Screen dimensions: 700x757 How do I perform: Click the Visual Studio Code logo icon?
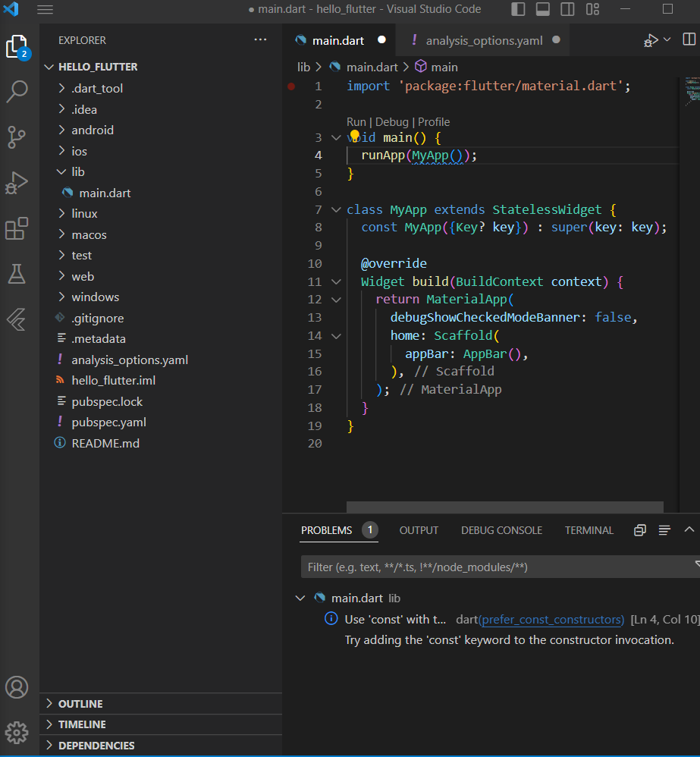click(11, 9)
